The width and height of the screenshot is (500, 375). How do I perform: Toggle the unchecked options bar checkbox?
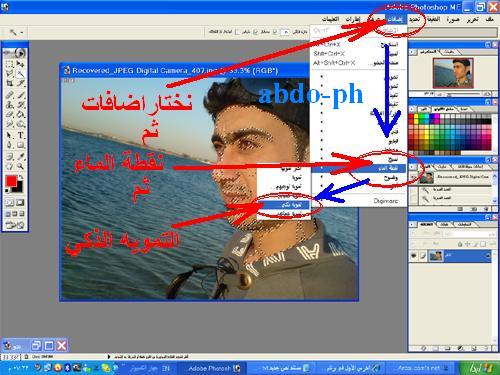tap(237, 32)
